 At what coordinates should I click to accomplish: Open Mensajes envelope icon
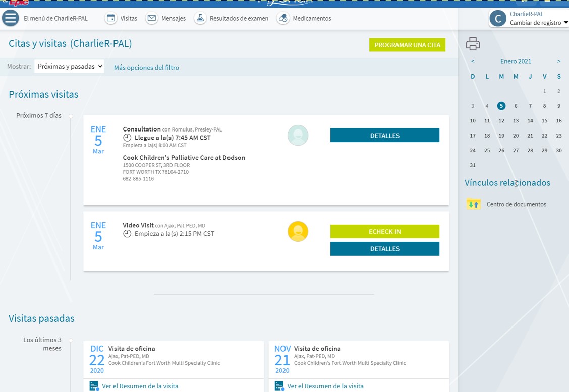click(151, 18)
